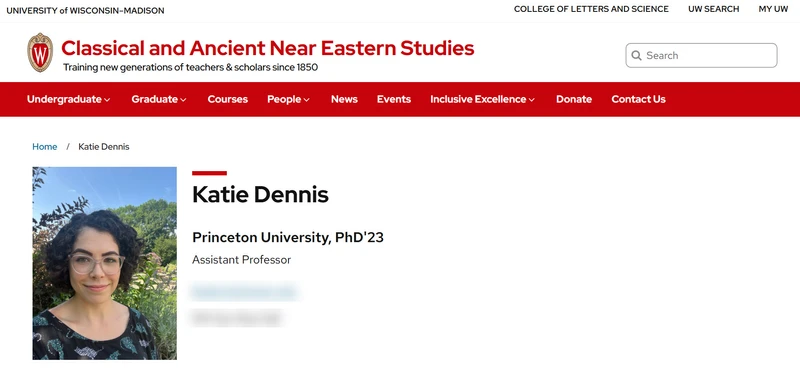This screenshot has height=370, width=800.
Task: Open the Courses menu item
Action: coord(228,99)
